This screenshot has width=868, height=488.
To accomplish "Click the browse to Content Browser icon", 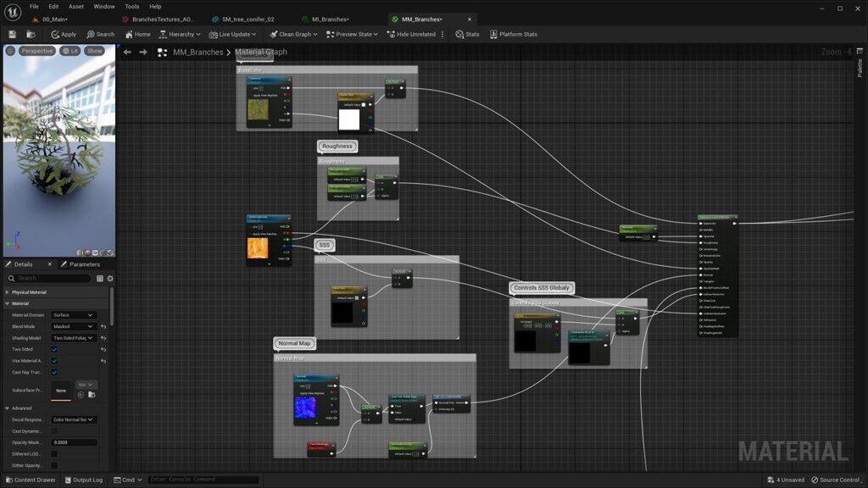I will coord(31,35).
